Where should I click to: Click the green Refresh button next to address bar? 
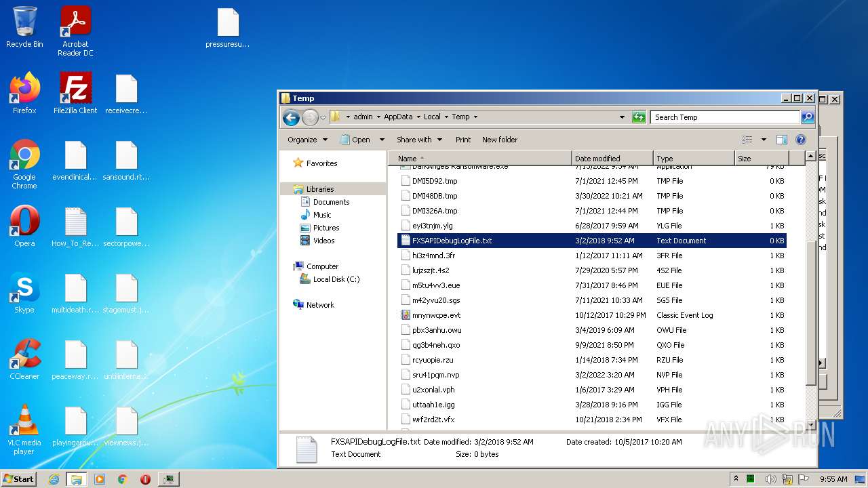pyautogui.click(x=639, y=117)
